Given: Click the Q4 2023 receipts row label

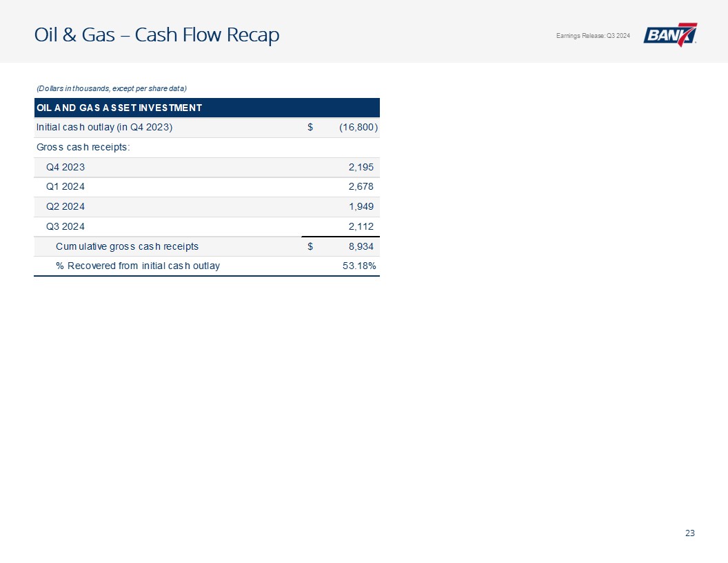Looking at the screenshot, I should [65, 167].
